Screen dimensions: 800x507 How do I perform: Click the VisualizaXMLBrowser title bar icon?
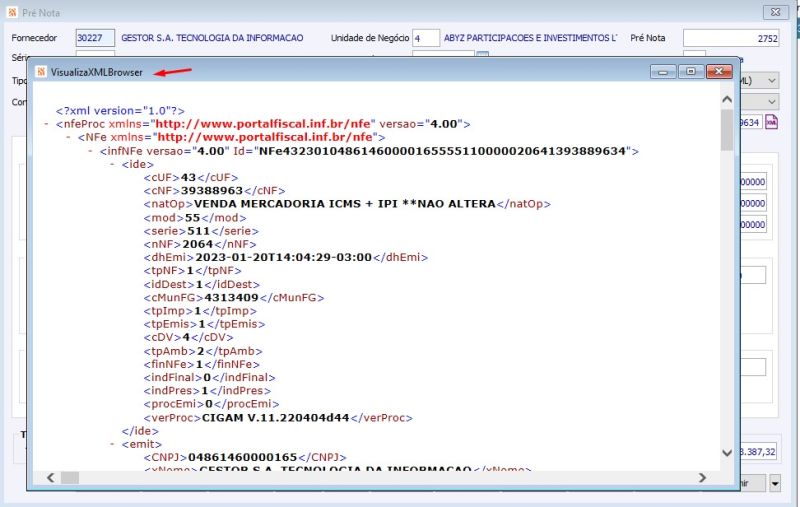41,72
